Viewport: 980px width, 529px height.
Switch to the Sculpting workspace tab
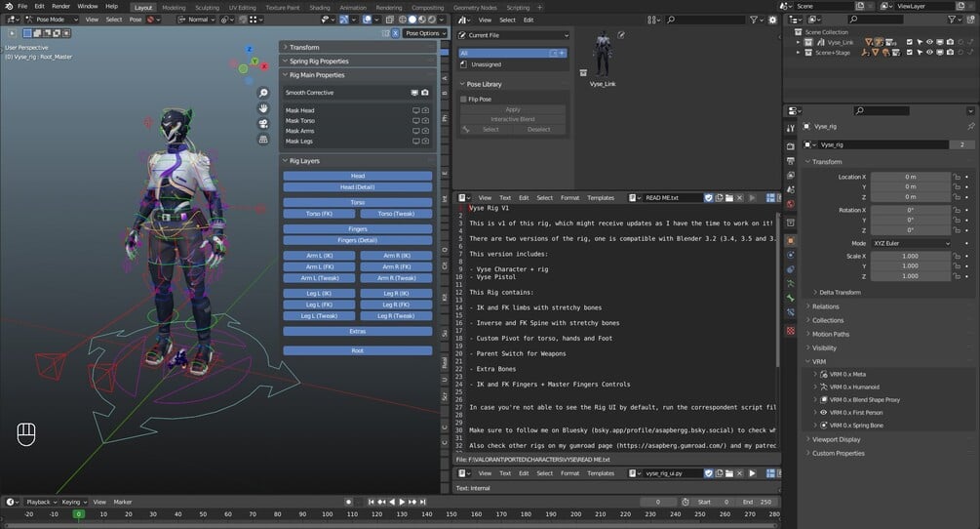tap(207, 8)
